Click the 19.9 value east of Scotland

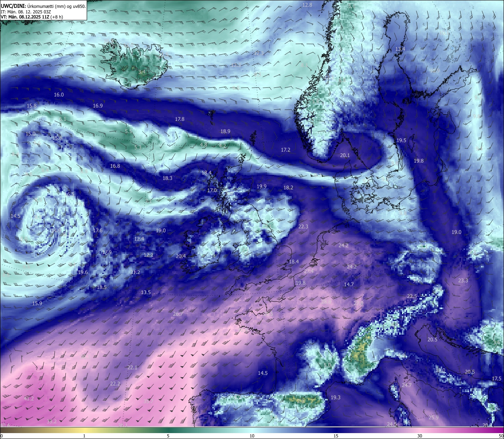[x=261, y=186]
